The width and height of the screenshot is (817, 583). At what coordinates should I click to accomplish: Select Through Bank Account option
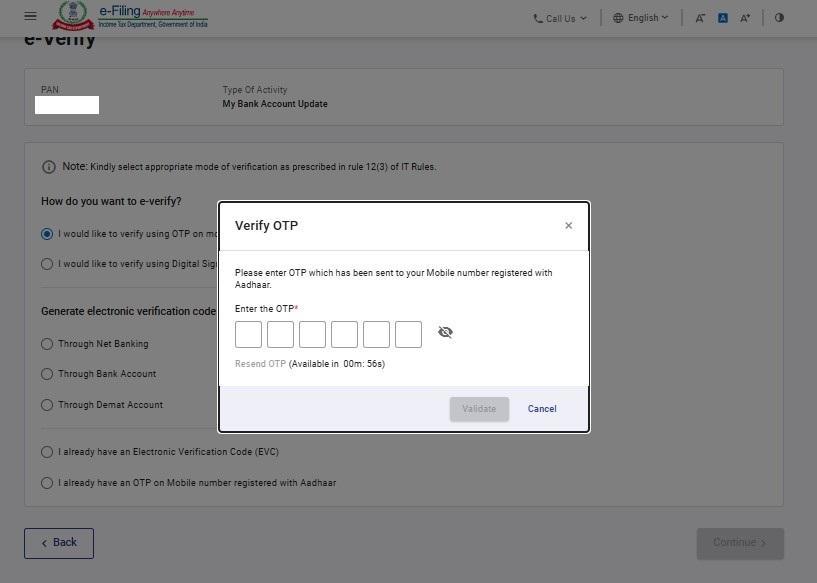pyautogui.click(x=47, y=374)
